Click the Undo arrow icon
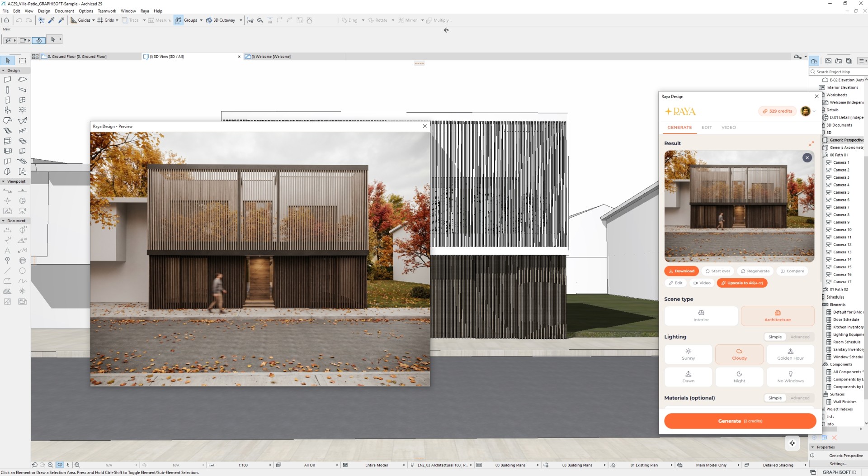Screen dimensions: 868x476 click(x=19, y=20)
